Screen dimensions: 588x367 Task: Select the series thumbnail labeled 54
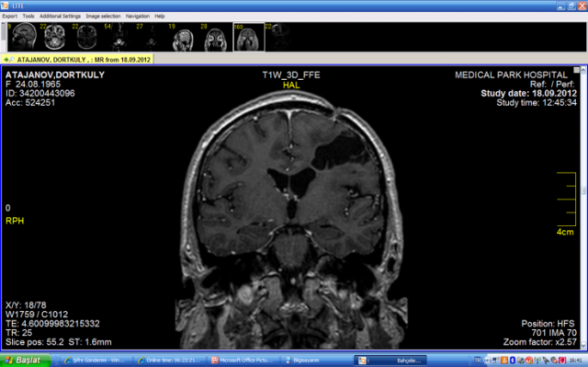click(x=119, y=37)
